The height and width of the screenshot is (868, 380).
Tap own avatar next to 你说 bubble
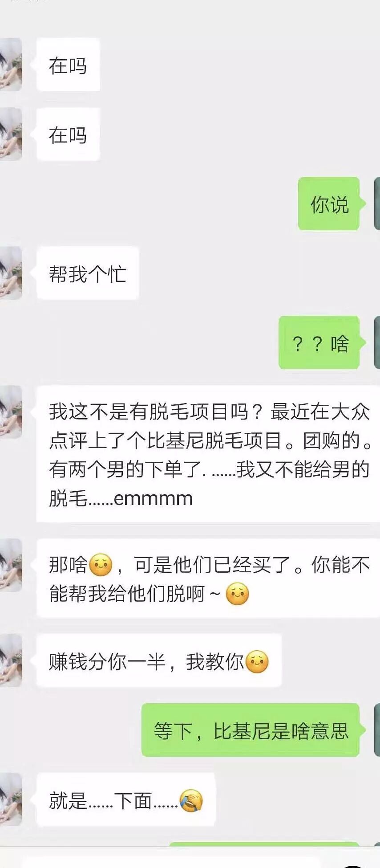377,204
